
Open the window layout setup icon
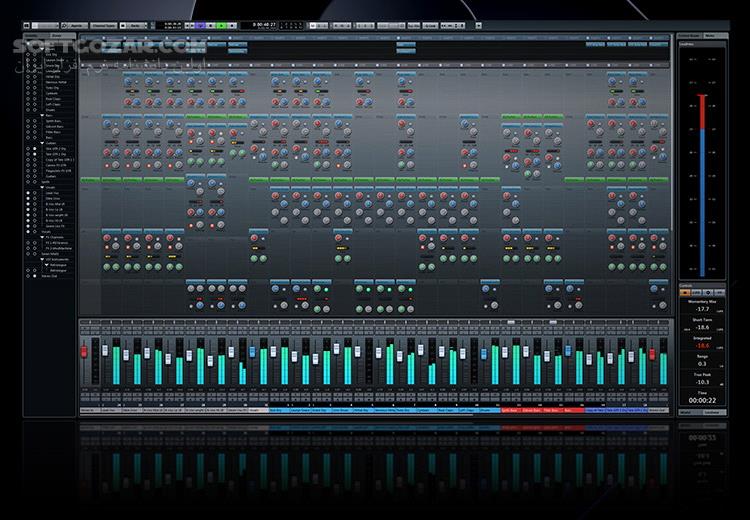[x=26, y=25]
